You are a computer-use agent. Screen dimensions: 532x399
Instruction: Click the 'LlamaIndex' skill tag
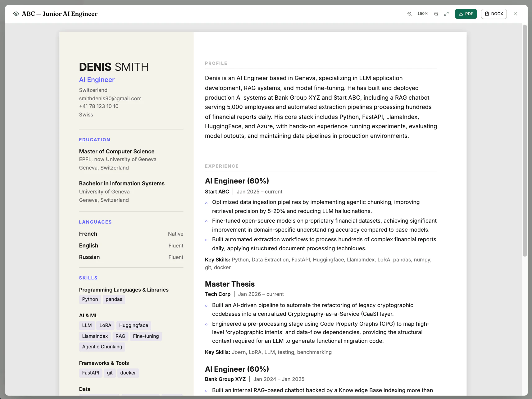pyautogui.click(x=95, y=336)
